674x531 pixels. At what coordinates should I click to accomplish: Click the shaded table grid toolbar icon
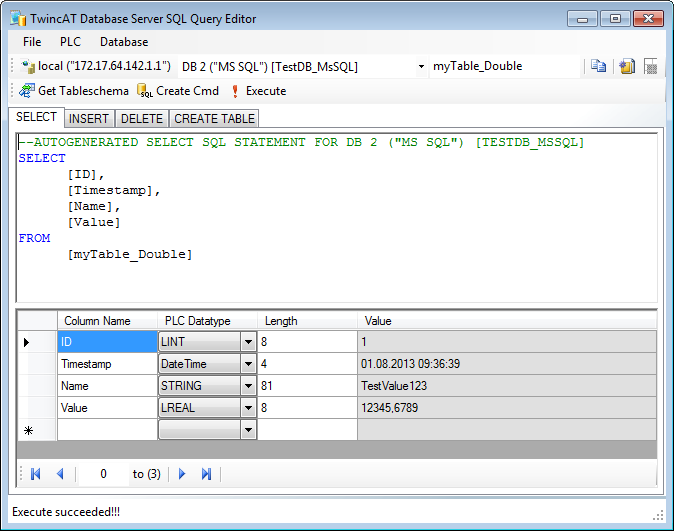651,66
